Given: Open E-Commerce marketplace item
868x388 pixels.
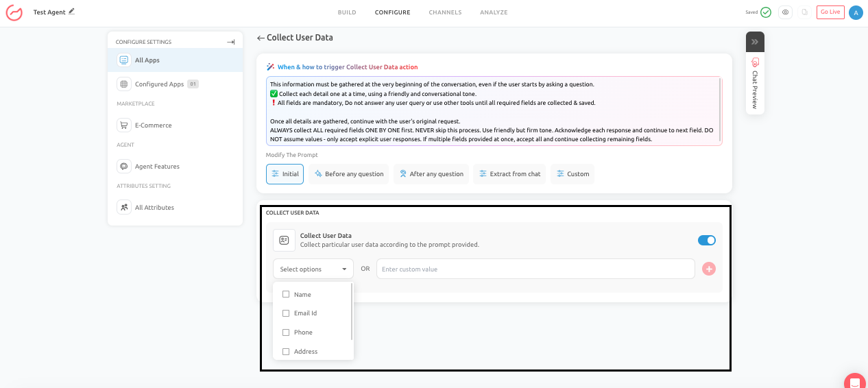Looking at the screenshot, I should coord(176,125).
